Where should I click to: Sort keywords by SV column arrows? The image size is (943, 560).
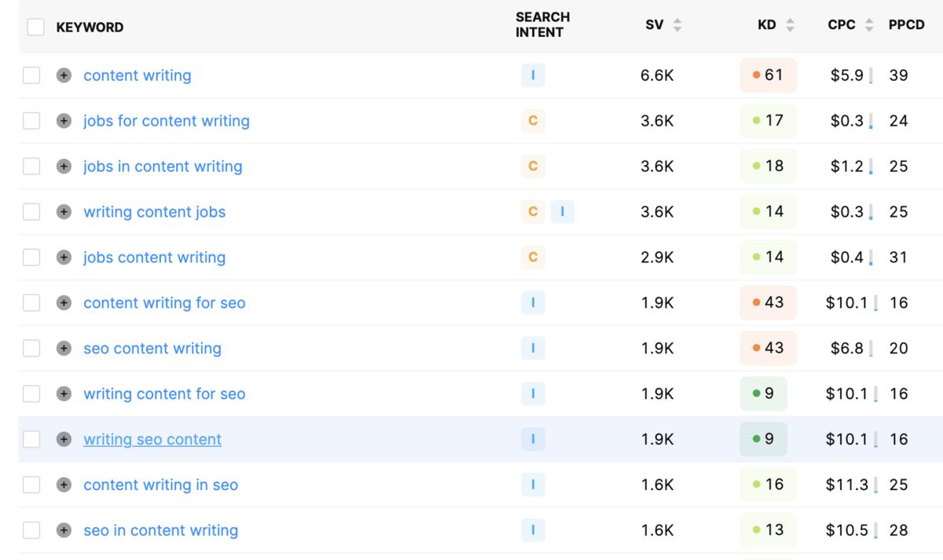[x=677, y=25]
